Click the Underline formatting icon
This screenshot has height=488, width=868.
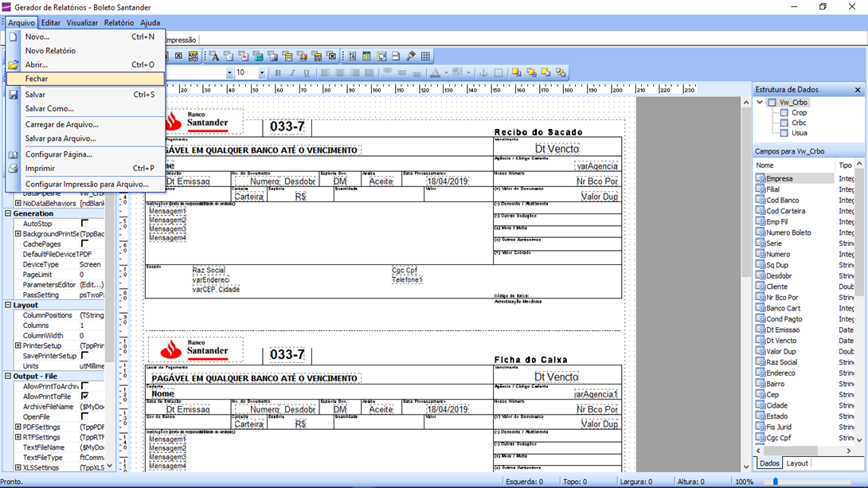click(x=306, y=73)
